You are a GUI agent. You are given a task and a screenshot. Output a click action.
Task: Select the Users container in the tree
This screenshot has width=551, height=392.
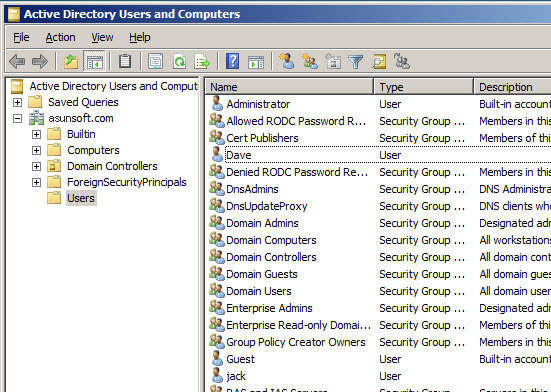point(81,198)
